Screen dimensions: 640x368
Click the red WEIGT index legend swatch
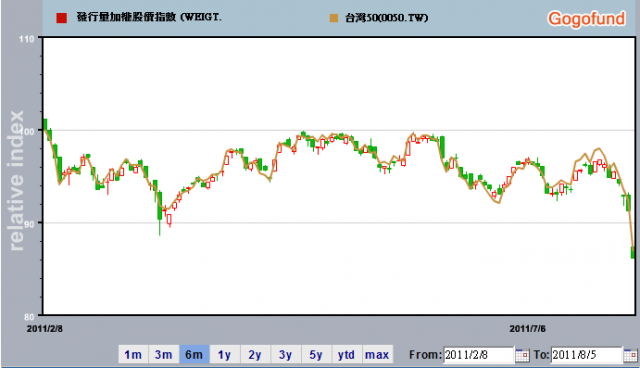point(62,18)
